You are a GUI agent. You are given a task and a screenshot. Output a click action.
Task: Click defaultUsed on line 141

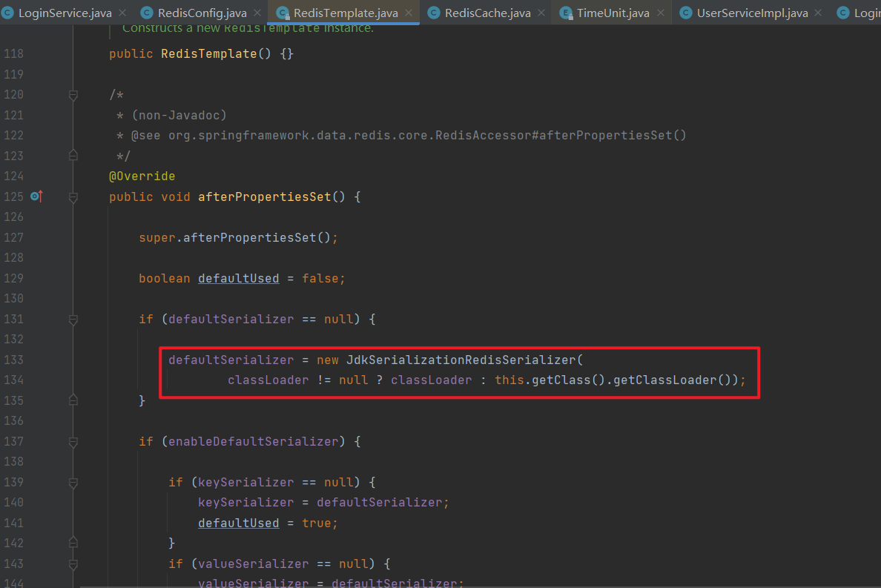click(238, 523)
